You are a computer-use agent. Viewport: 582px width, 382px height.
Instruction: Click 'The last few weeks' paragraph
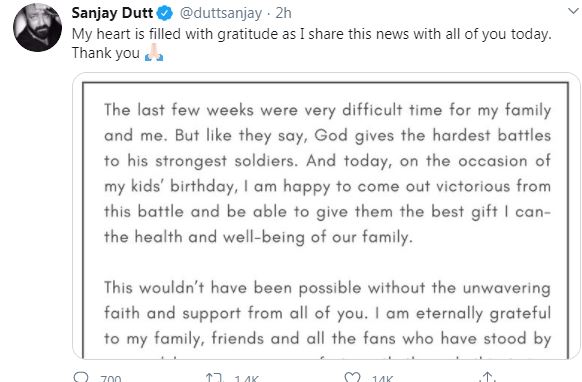point(327,174)
